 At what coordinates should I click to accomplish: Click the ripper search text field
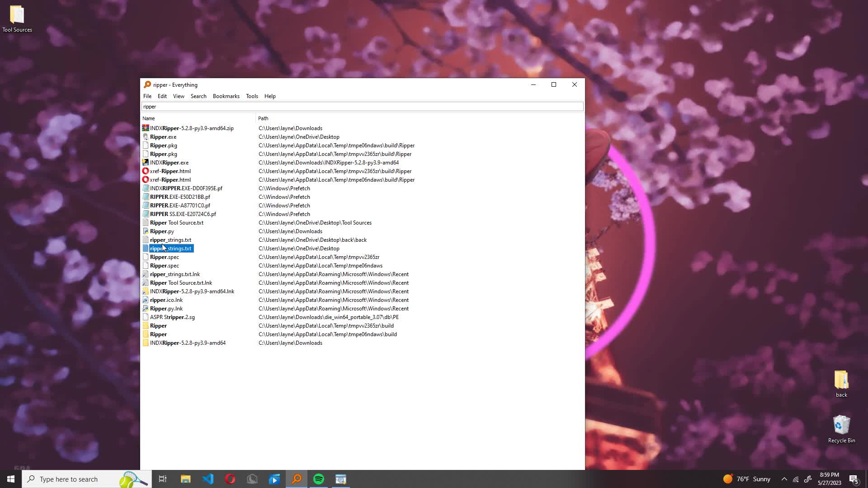point(362,107)
